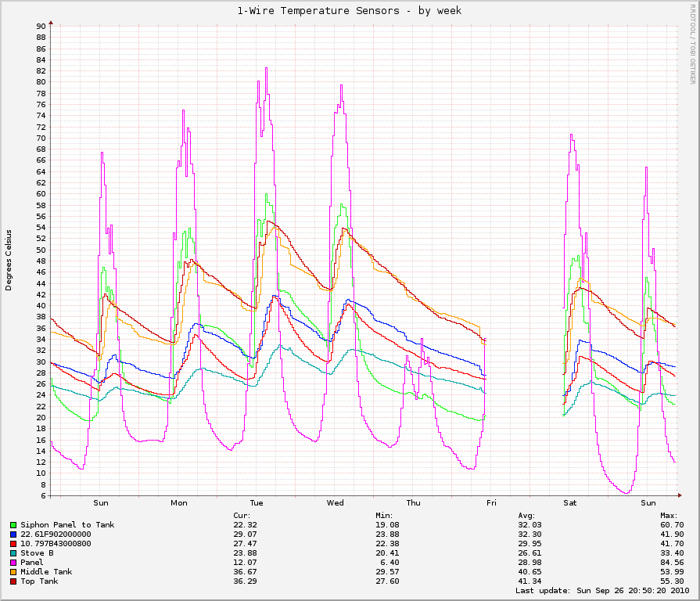Click the 'Avg:' column header

(527, 516)
